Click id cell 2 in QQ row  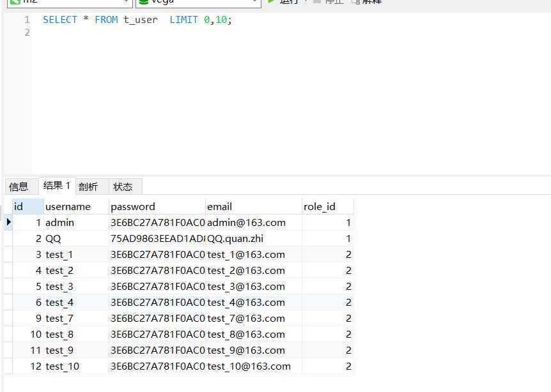pyautogui.click(x=28, y=239)
